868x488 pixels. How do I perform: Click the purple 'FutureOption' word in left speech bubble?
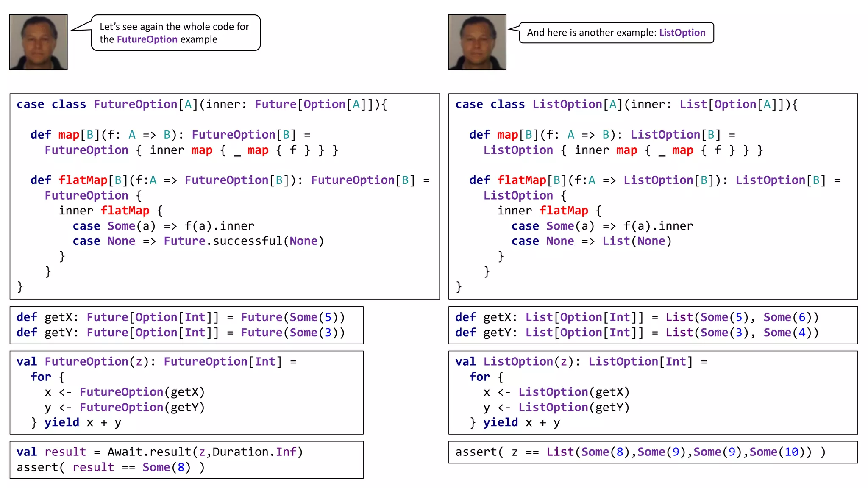(x=147, y=39)
